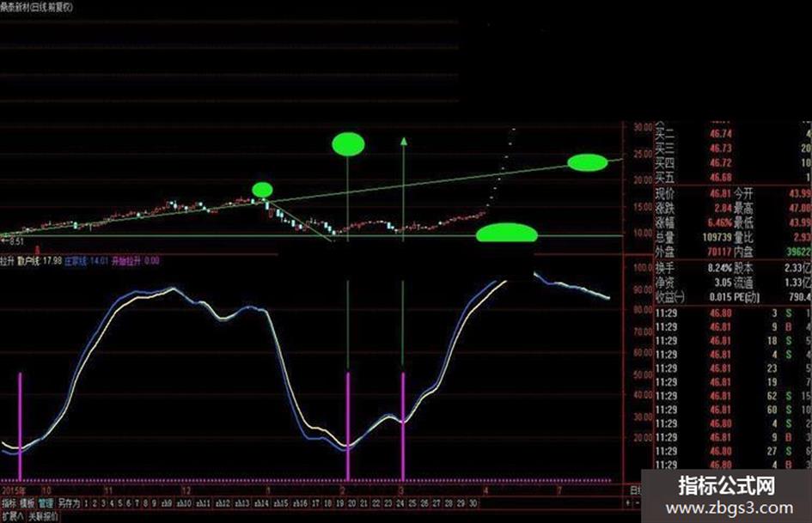This screenshot has width=812, height=523.
Task: Click the 最低 low price label
Action: tap(743, 223)
